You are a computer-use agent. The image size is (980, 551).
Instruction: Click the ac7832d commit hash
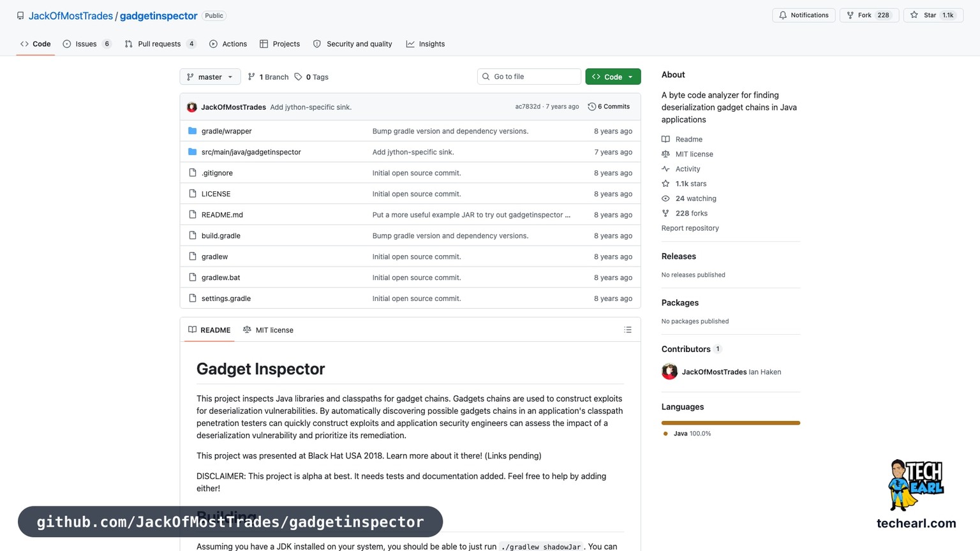coord(528,107)
